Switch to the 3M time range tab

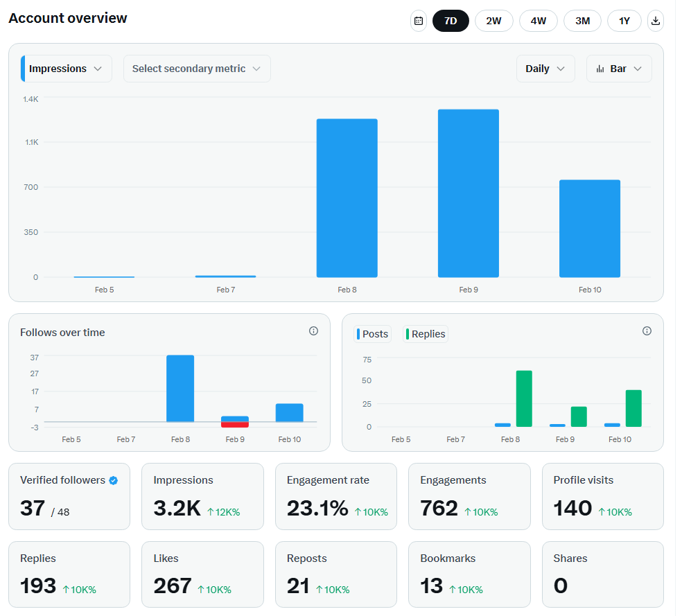[x=582, y=21]
